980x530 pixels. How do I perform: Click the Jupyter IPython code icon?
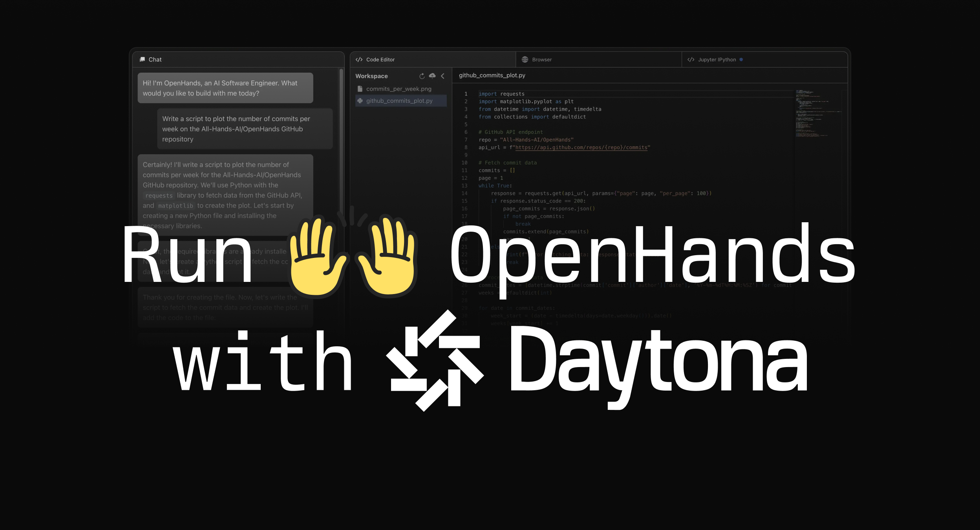(691, 60)
